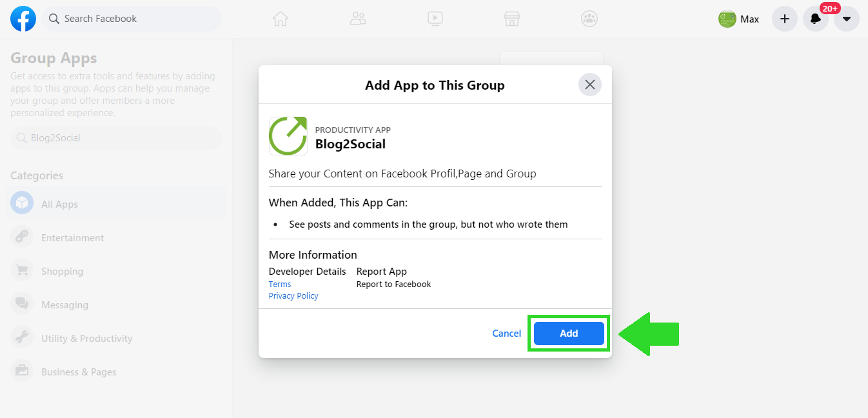Click Report to Facebook

(x=393, y=284)
